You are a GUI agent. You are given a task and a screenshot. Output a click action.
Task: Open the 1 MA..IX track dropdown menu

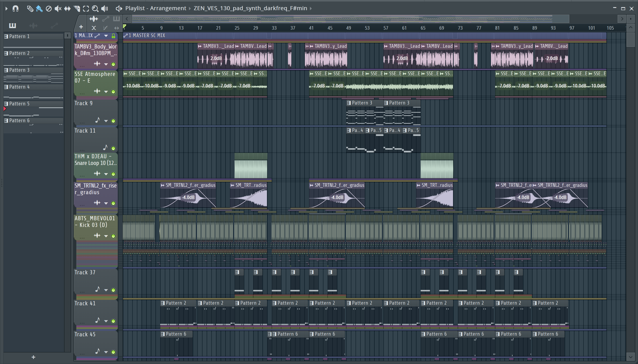[x=106, y=36]
